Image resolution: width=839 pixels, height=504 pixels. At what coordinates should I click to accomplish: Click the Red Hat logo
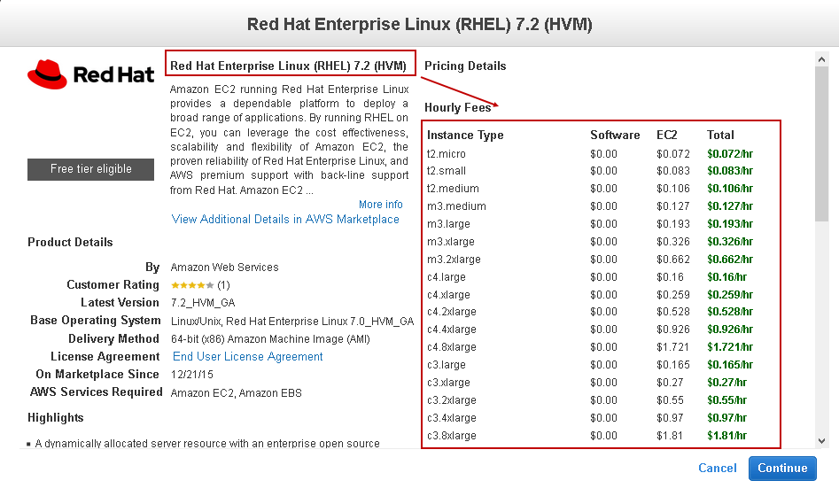(91, 74)
